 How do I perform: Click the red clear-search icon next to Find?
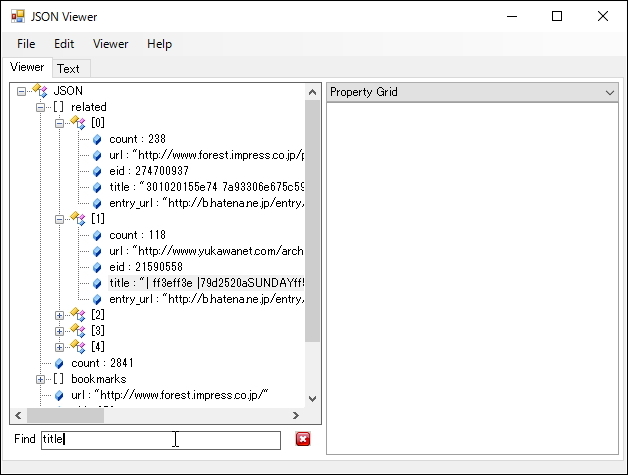pyautogui.click(x=303, y=439)
